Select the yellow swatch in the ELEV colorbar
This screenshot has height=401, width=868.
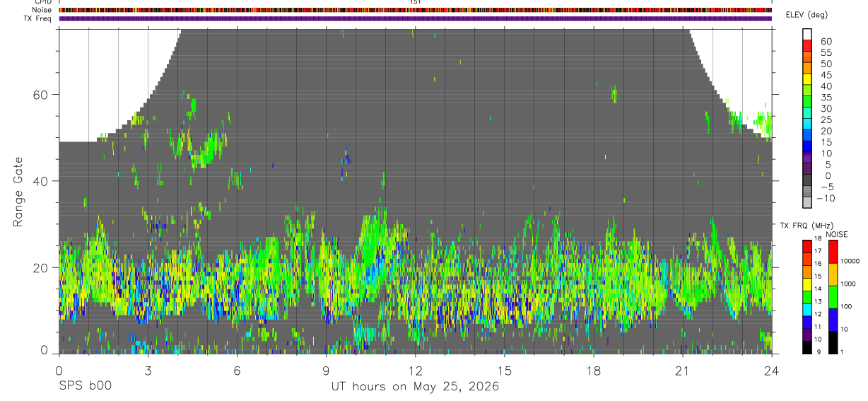click(807, 79)
